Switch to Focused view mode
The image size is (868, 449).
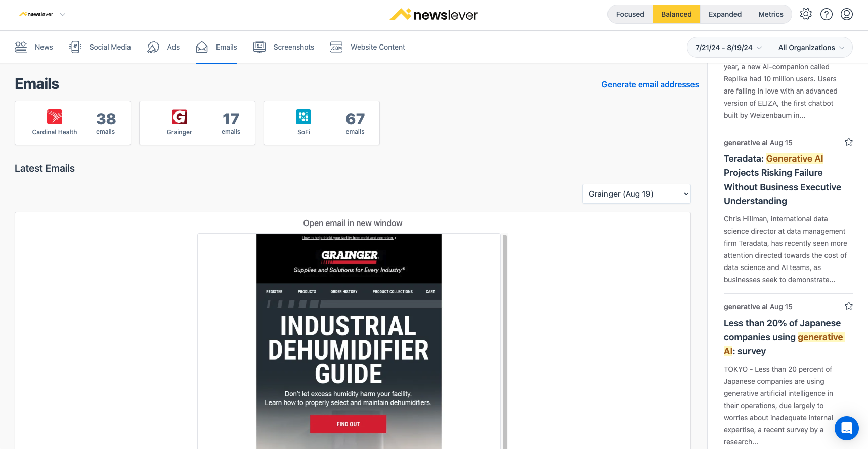point(630,14)
